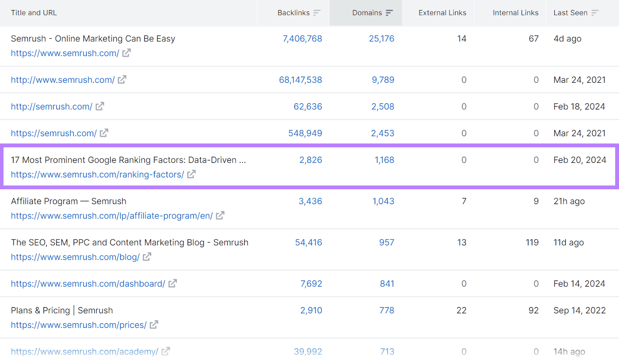619x364 pixels.
Task: Click the Internal Links column header
Action: 515,13
